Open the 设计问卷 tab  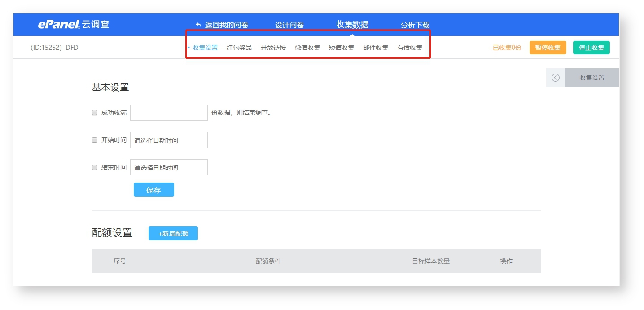click(289, 25)
